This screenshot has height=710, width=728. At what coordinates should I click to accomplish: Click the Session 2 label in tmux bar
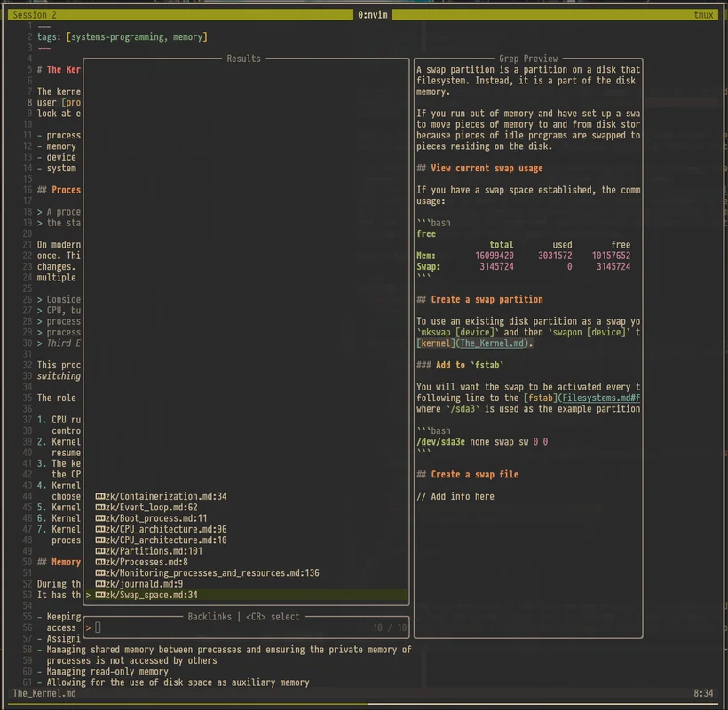pyautogui.click(x=33, y=14)
